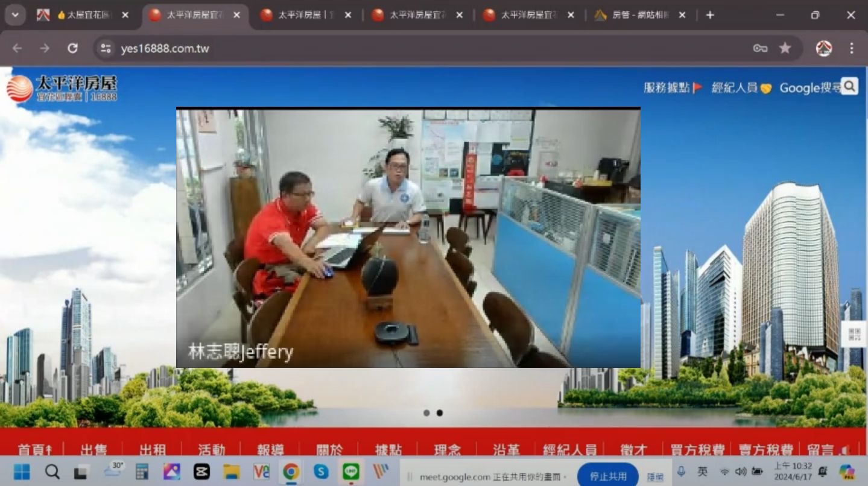Screen dimensions: 868x486
Task: Open the 服務據點 link
Action: (x=672, y=87)
